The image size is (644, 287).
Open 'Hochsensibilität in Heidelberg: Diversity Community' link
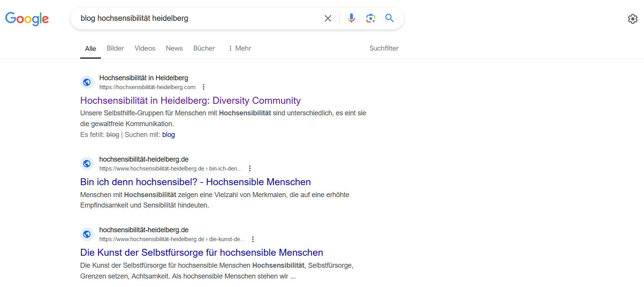(x=190, y=101)
